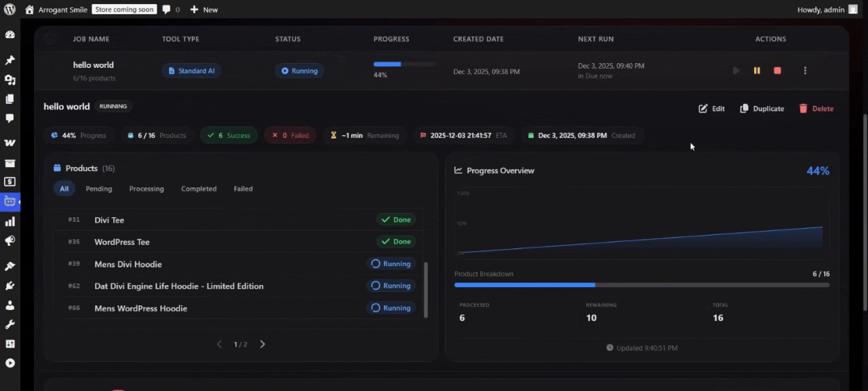Pause the running hello world job

757,70
